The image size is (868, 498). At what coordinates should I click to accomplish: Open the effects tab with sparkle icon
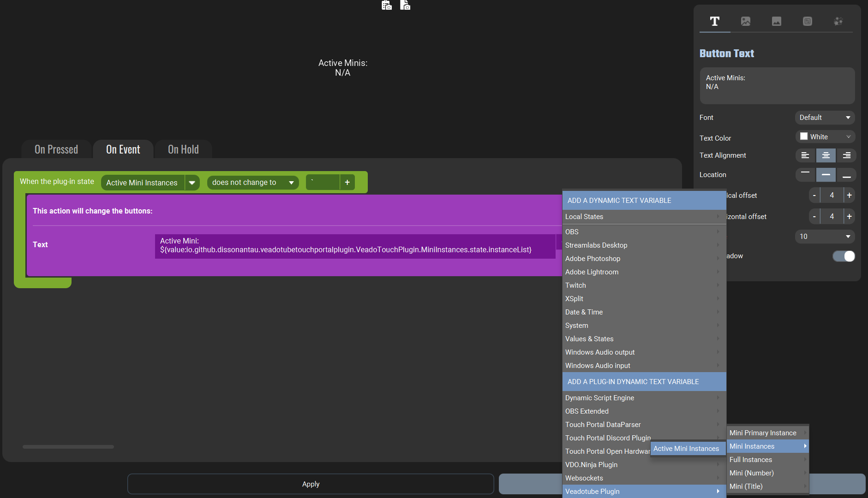point(838,21)
